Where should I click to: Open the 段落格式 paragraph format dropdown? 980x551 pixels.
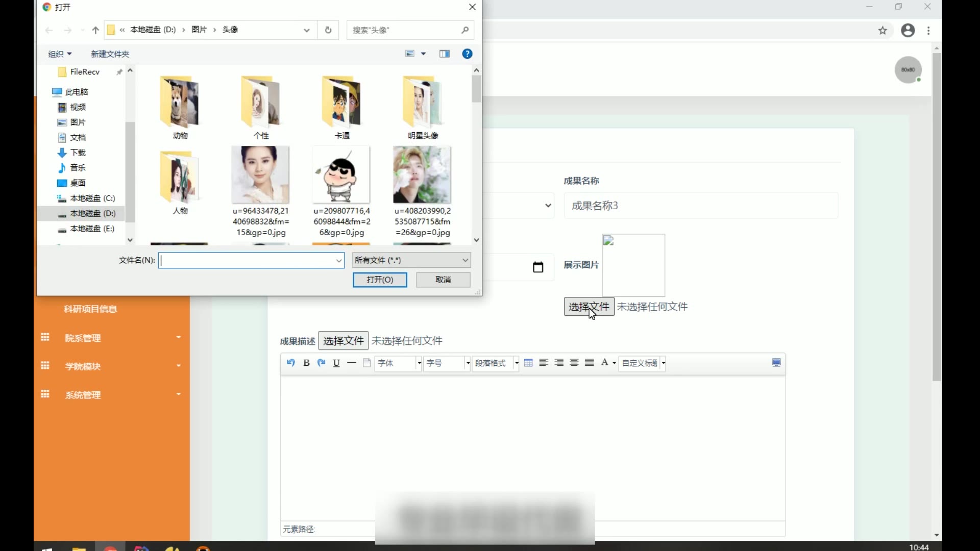click(x=496, y=363)
